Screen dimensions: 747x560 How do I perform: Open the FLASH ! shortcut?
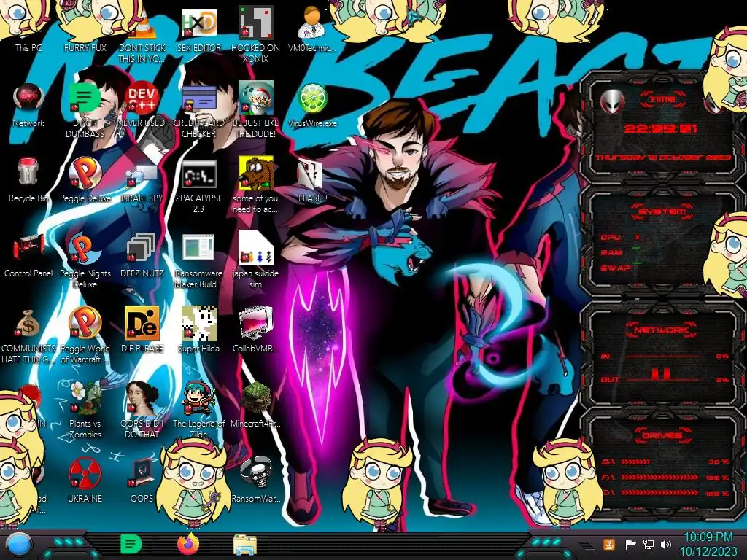click(312, 180)
